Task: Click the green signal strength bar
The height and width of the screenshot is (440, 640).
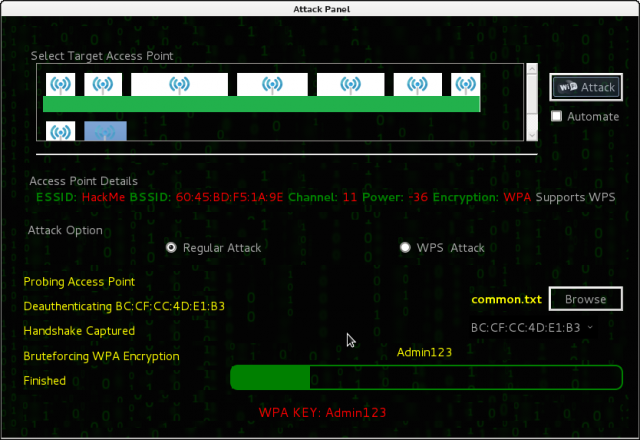Action: pyautogui.click(x=261, y=104)
